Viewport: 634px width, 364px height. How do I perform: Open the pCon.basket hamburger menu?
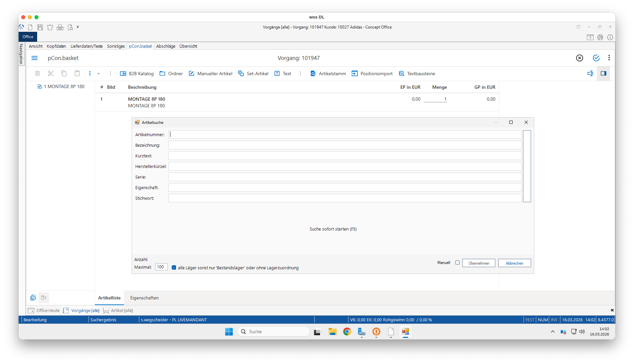click(x=34, y=58)
